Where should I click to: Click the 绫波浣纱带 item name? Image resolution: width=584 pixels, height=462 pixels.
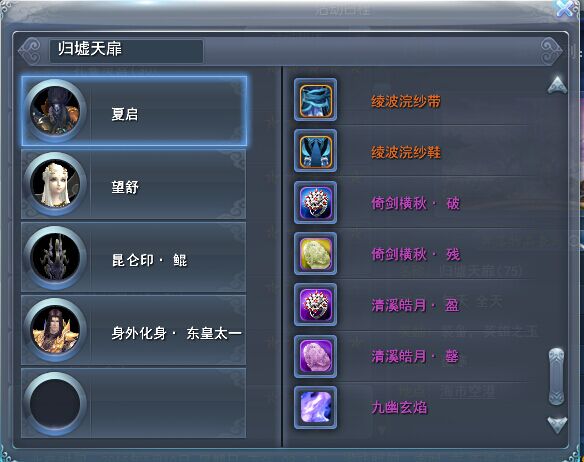click(406, 101)
